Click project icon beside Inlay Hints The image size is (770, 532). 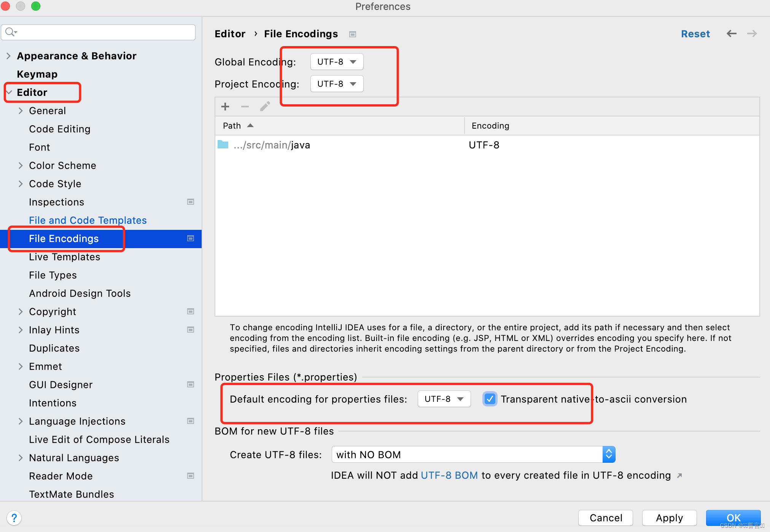pyautogui.click(x=191, y=330)
